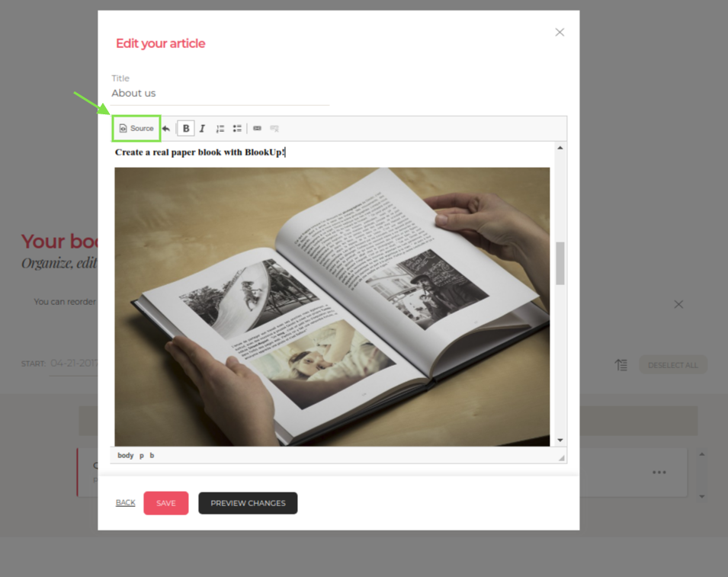
Task: Edit the Title field About us
Action: tap(220, 93)
